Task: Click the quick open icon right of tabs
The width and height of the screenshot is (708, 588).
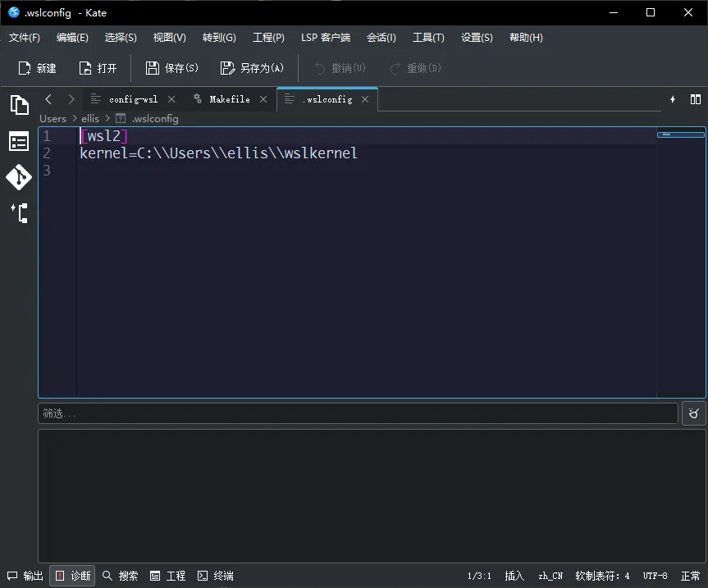Action: [673, 99]
